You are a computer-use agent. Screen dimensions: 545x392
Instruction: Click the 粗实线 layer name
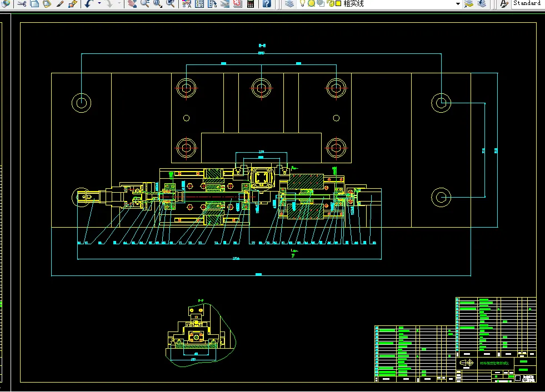353,3
